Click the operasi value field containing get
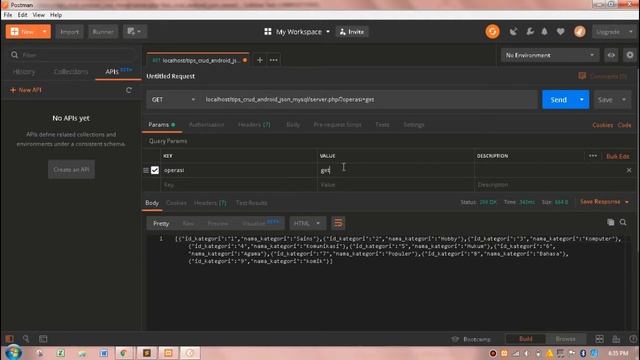The height and width of the screenshot is (360, 640). pos(395,170)
